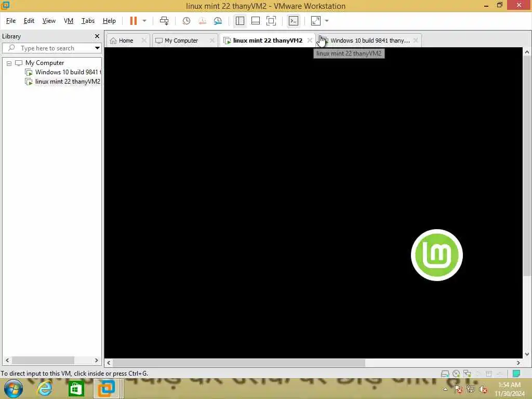This screenshot has height=399, width=532.
Task: Open the Action Center flag tray icon
Action: point(458,389)
